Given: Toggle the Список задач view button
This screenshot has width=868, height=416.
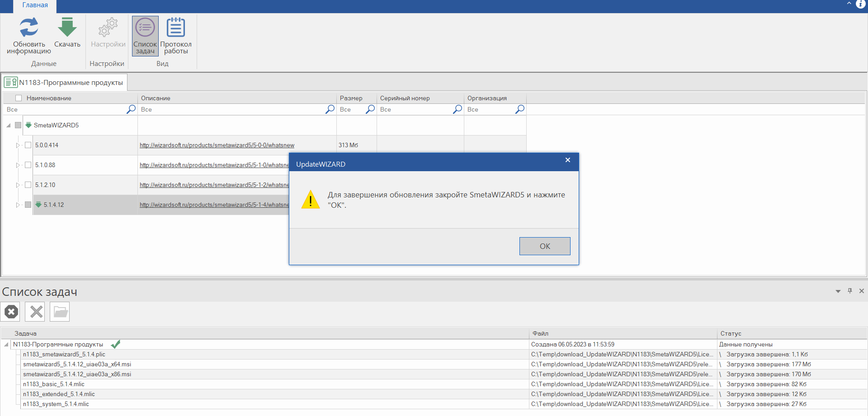Looking at the screenshot, I should click(145, 36).
